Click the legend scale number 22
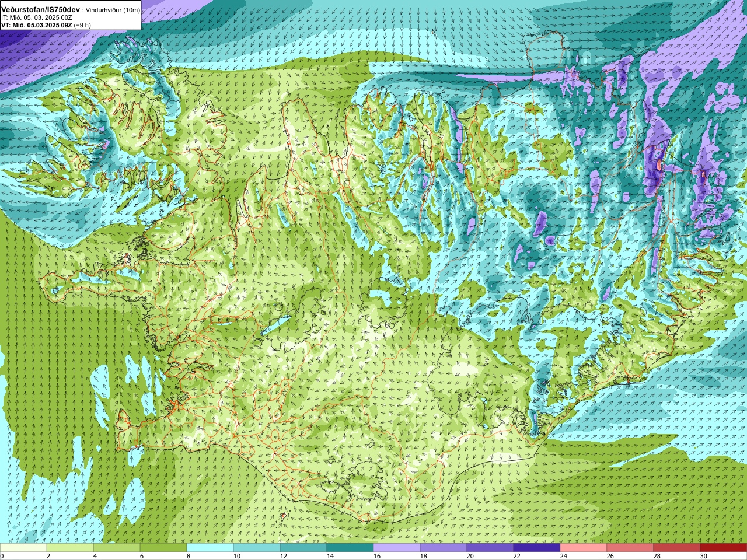The image size is (747, 560). pos(517,556)
